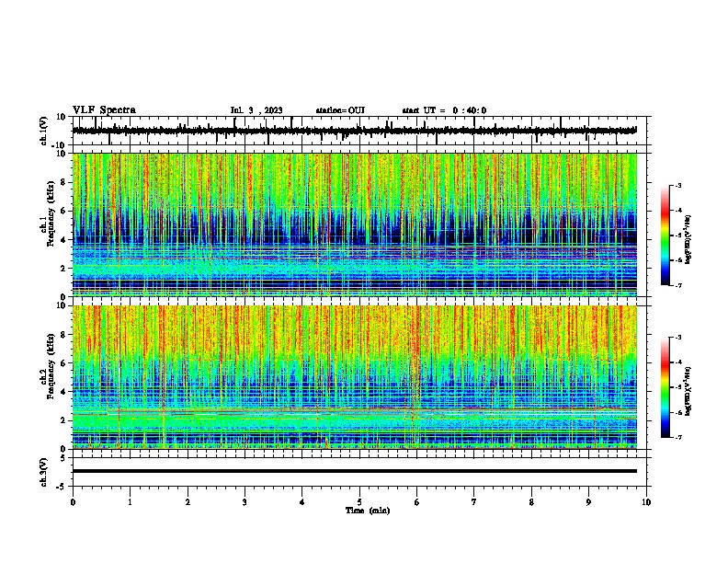Click the "-3" label on ch.2 color bar

[677, 338]
